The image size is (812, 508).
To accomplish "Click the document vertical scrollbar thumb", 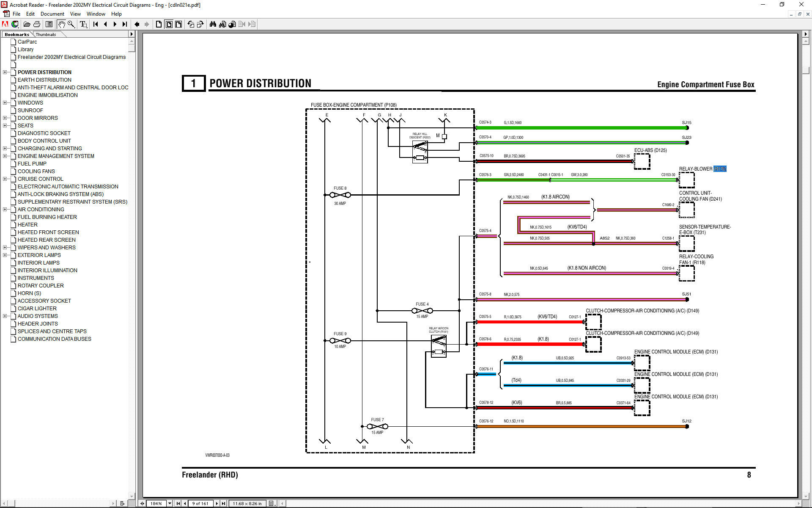I will pos(805,70).
